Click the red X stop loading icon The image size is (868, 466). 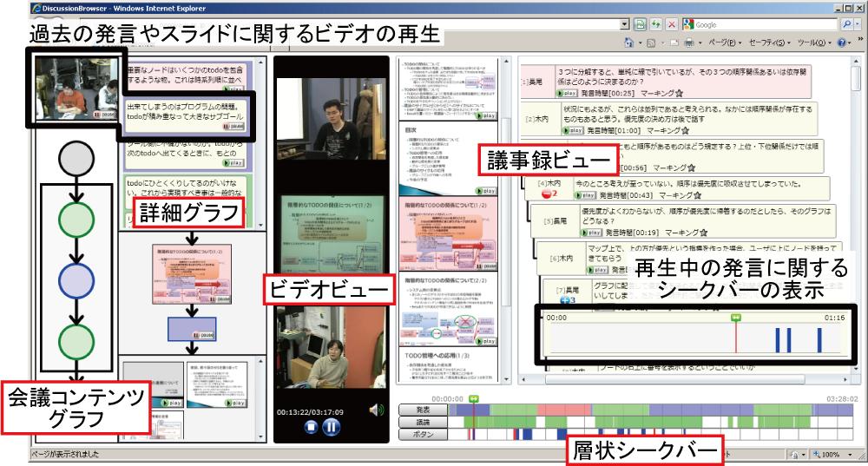click(672, 24)
